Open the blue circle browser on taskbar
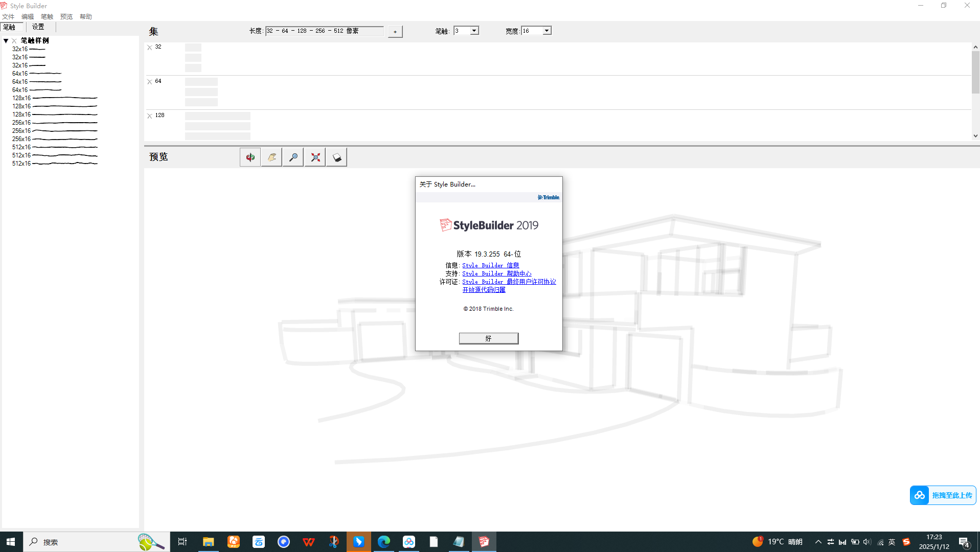Viewport: 980px width, 552px height. tap(284, 542)
